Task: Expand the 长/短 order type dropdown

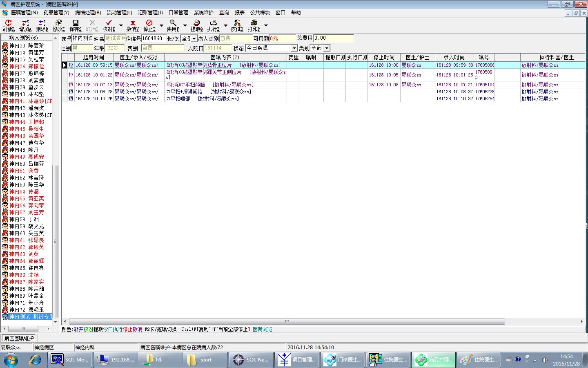Action: [x=194, y=39]
